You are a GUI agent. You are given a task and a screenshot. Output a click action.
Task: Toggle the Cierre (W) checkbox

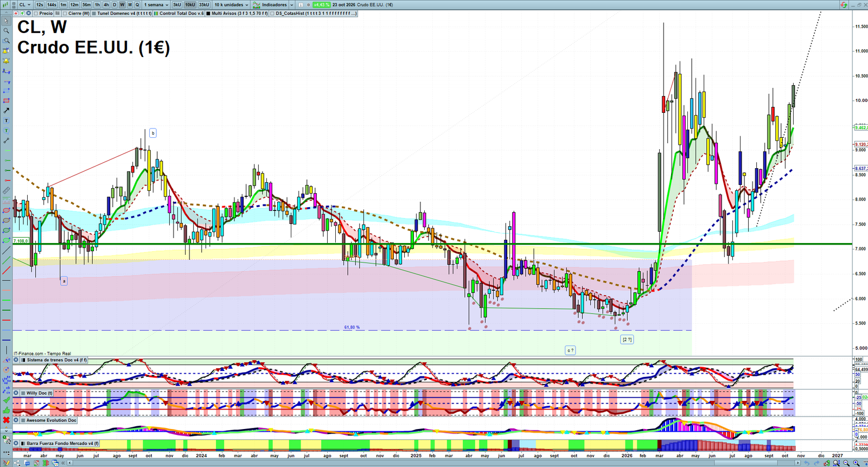click(x=65, y=14)
